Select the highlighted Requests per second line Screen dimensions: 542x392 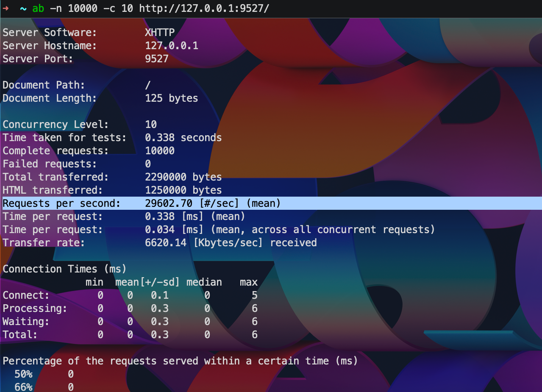pyautogui.click(x=142, y=203)
